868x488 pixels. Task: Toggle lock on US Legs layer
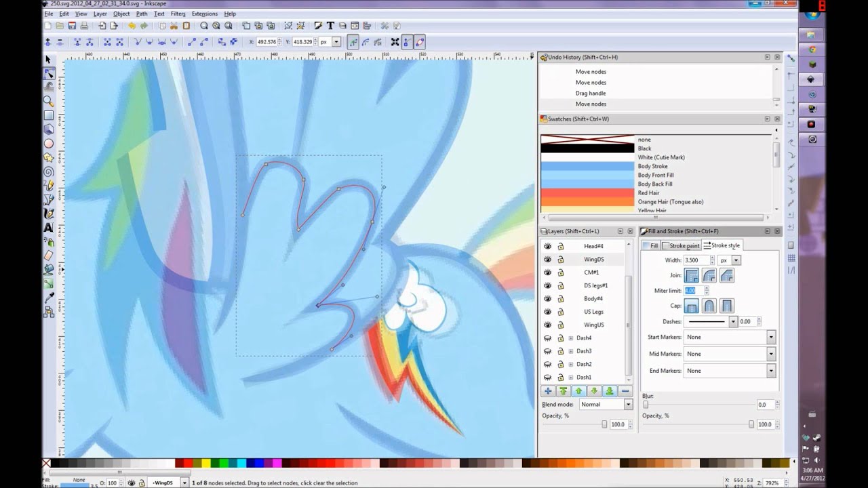(561, 312)
